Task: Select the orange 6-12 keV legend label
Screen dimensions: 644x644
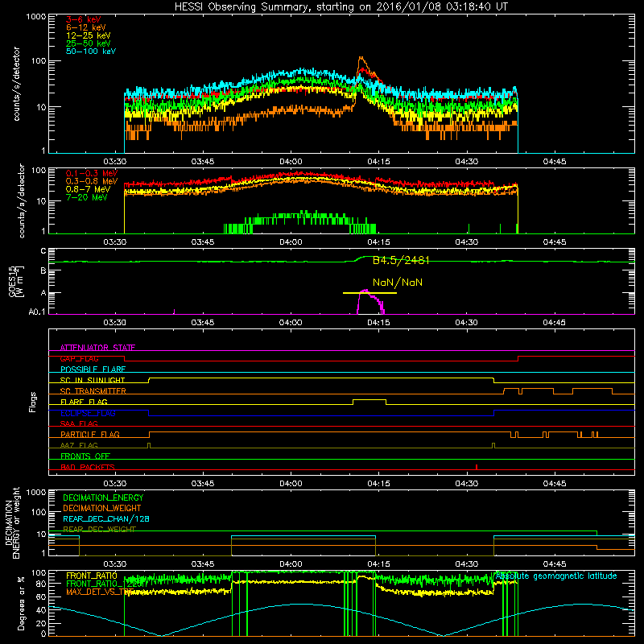Action: click(86, 27)
